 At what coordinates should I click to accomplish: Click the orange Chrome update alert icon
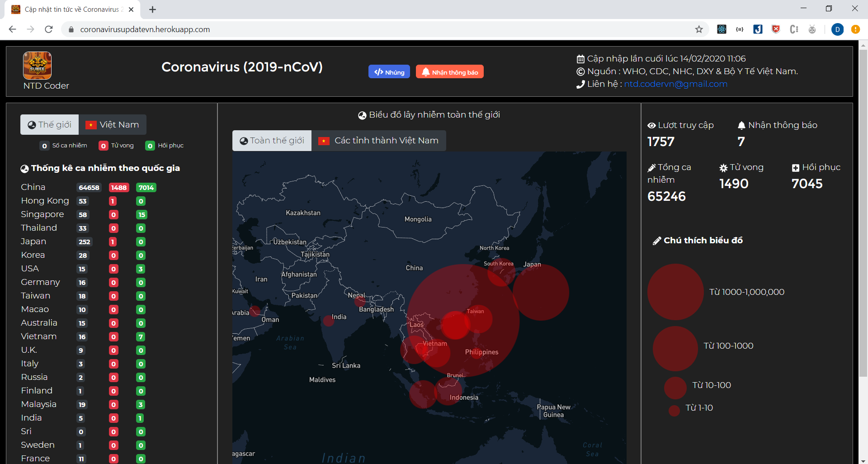pyautogui.click(x=855, y=29)
